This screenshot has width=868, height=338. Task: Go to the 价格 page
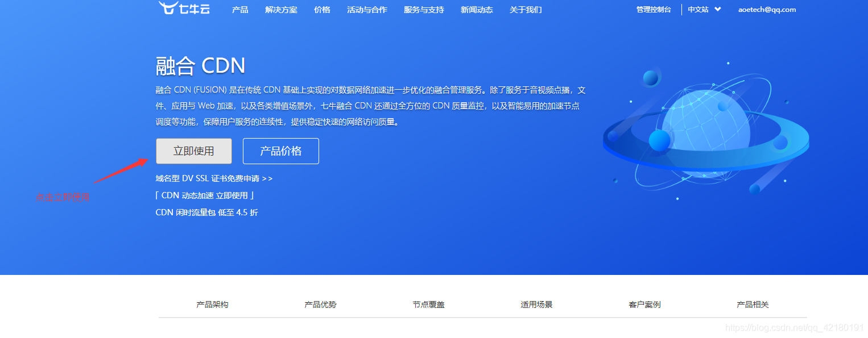point(322,10)
